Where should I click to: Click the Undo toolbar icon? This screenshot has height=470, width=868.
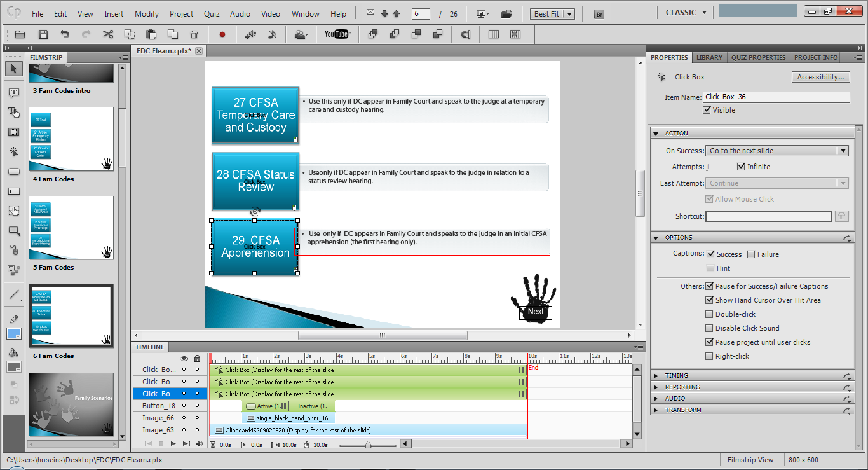point(63,34)
